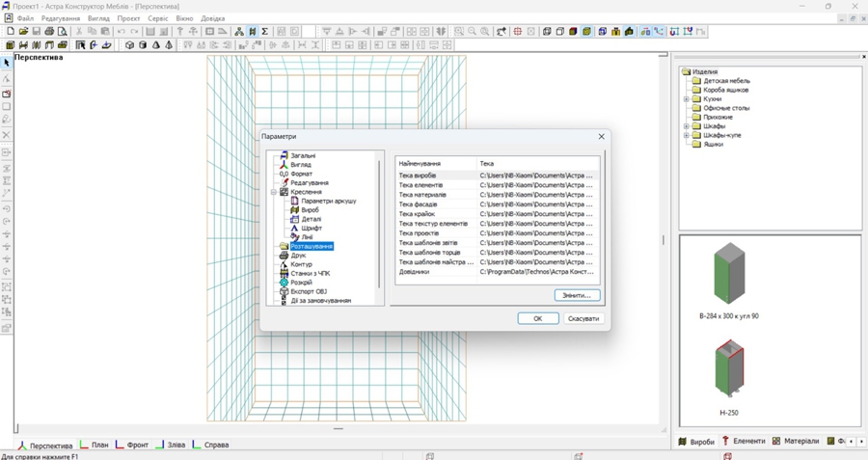Select Формат in the settings tree
868x460 pixels.
tap(302, 174)
